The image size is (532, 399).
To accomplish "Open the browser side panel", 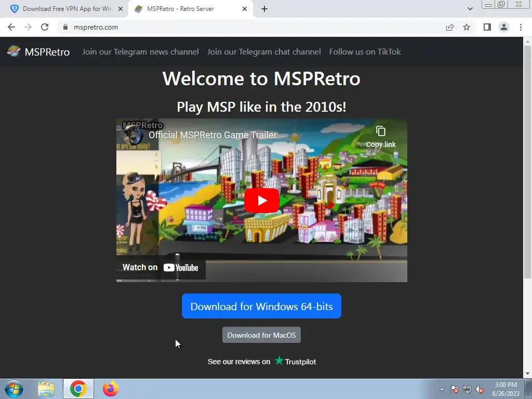I will pyautogui.click(x=487, y=27).
